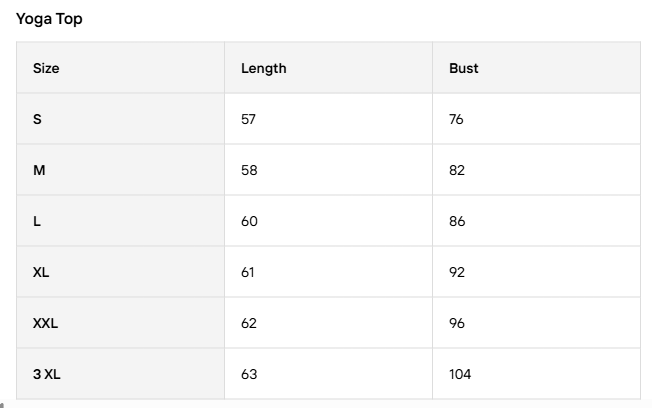Click bust value 92

click(x=457, y=273)
